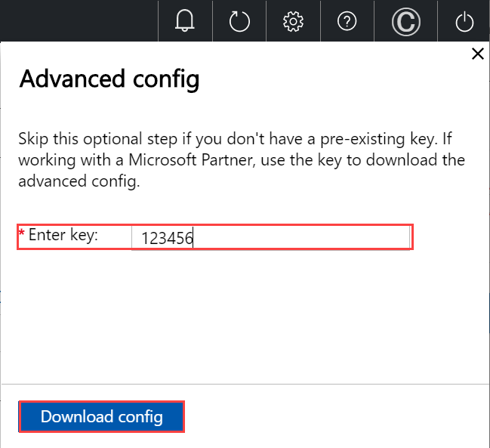Click the power icon in top bar

(464, 22)
